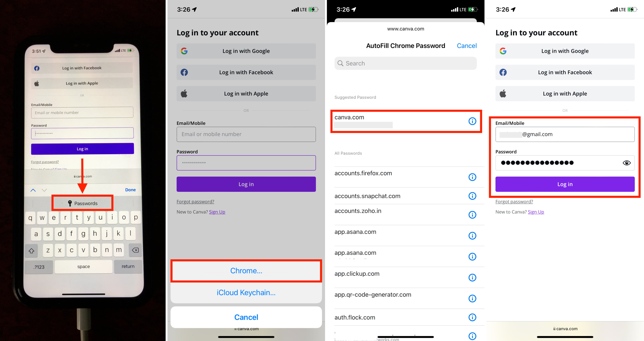Cancel the AutoFill Chrome Password sheet
The height and width of the screenshot is (341, 644).
(467, 46)
